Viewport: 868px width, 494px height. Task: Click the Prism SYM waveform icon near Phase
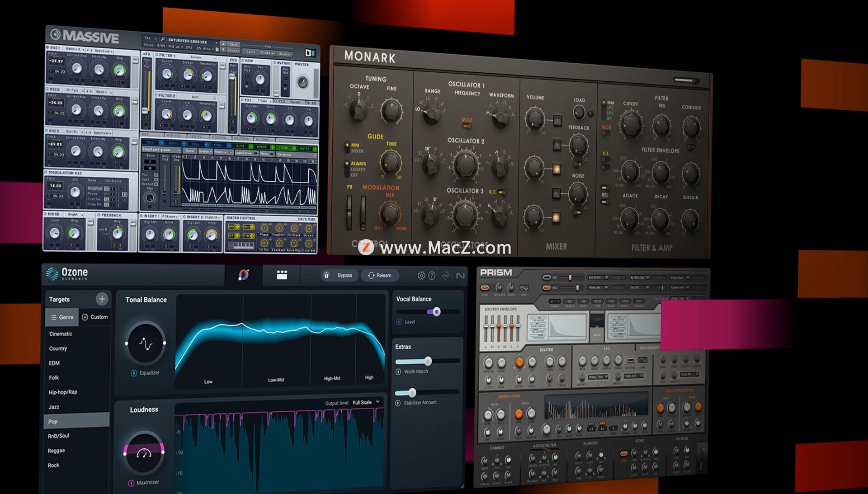point(524,287)
